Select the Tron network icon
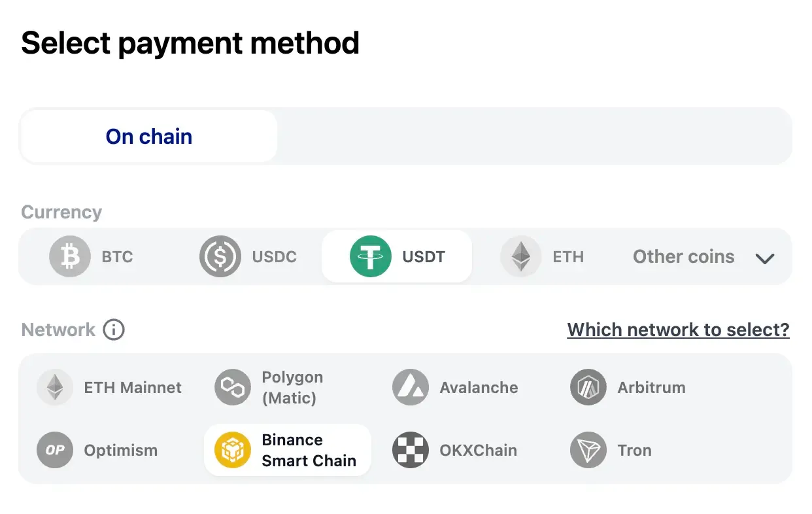This screenshot has height=514, width=812. (x=588, y=450)
